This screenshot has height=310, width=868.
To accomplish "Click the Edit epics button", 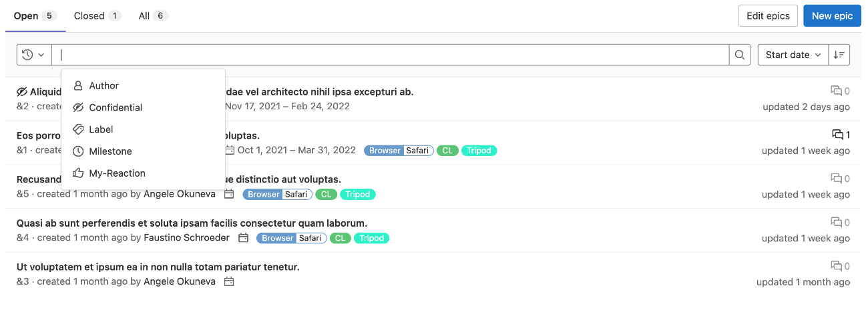I will (767, 16).
